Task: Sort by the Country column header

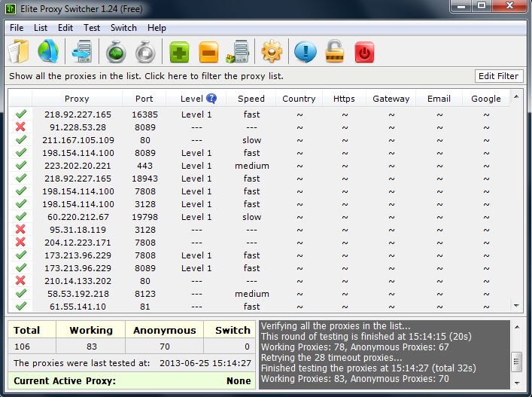Action: click(299, 99)
